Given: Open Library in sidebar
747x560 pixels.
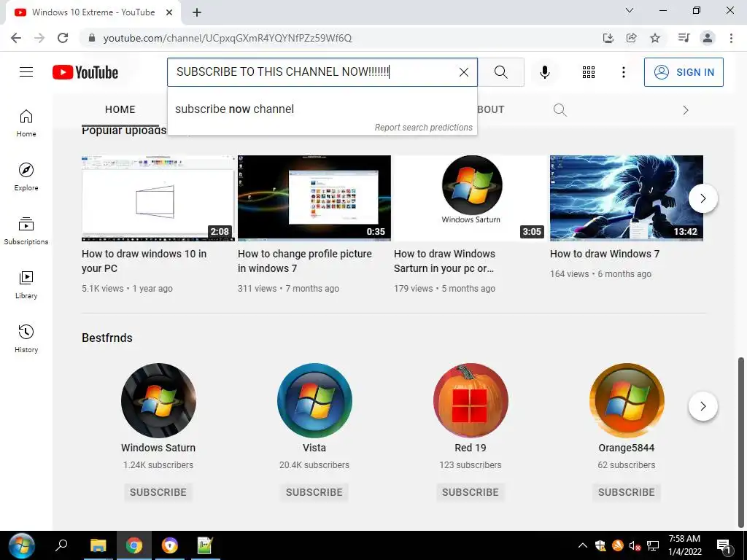Looking at the screenshot, I should (26, 285).
